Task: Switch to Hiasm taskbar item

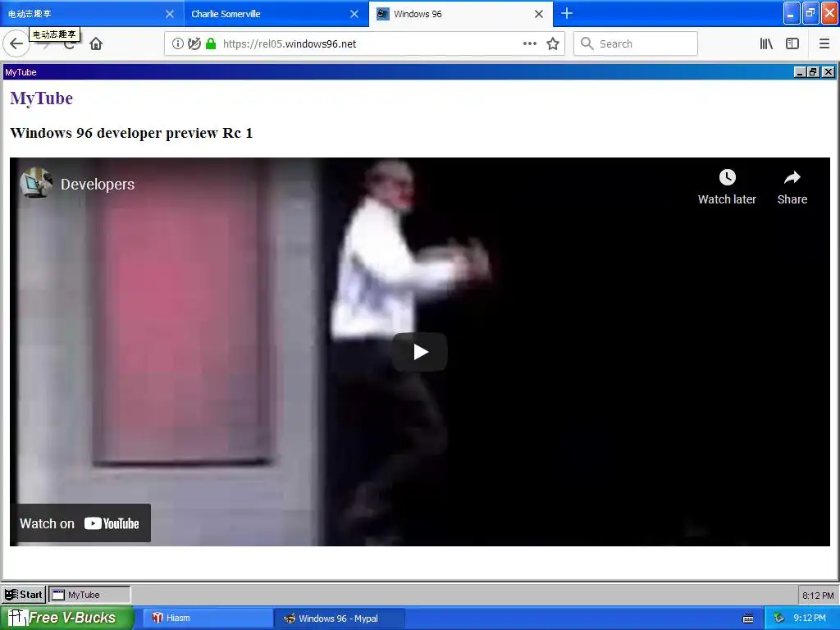Action: point(208,619)
